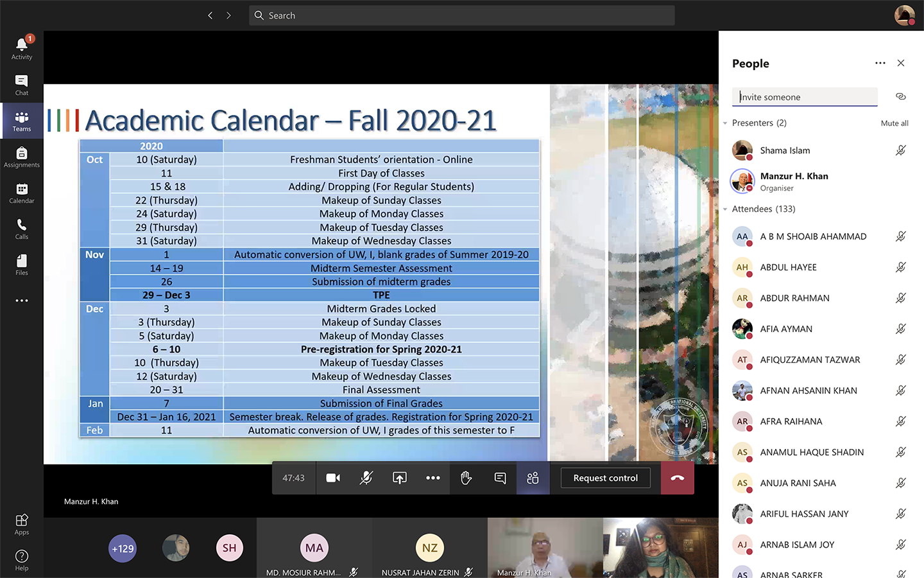Copy the meeting join link icon
924x578 pixels.
click(x=901, y=96)
